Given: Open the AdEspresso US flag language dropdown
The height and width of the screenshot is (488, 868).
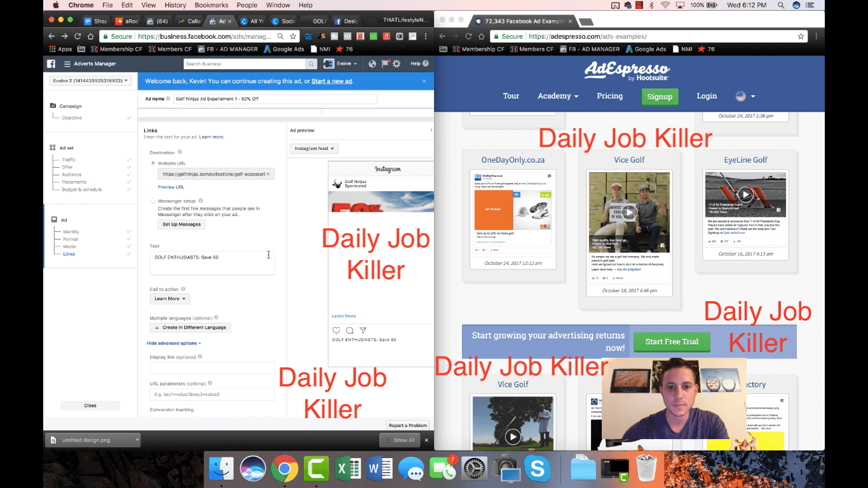Looking at the screenshot, I should (745, 96).
